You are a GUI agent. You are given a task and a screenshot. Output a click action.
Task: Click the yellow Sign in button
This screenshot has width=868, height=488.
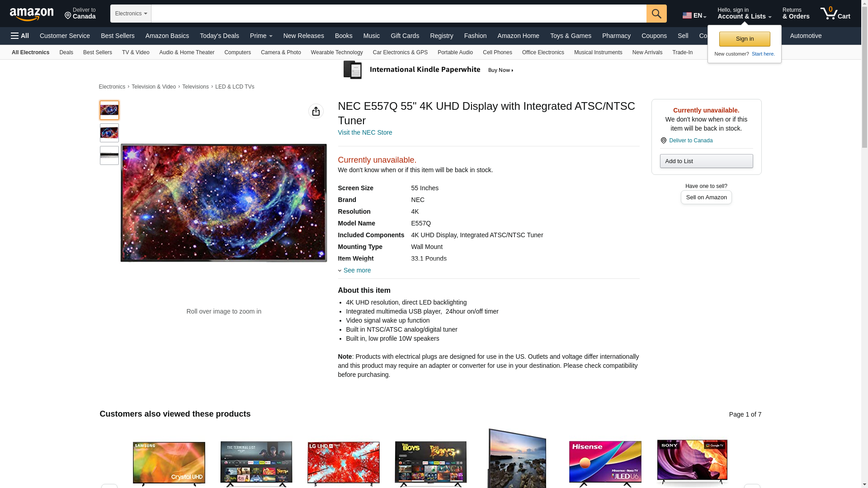(744, 39)
